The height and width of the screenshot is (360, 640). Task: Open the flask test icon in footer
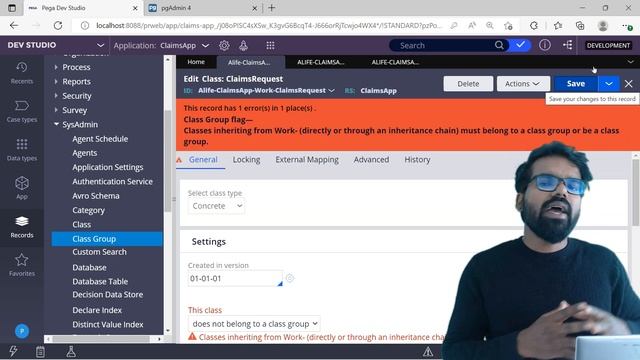(71, 351)
